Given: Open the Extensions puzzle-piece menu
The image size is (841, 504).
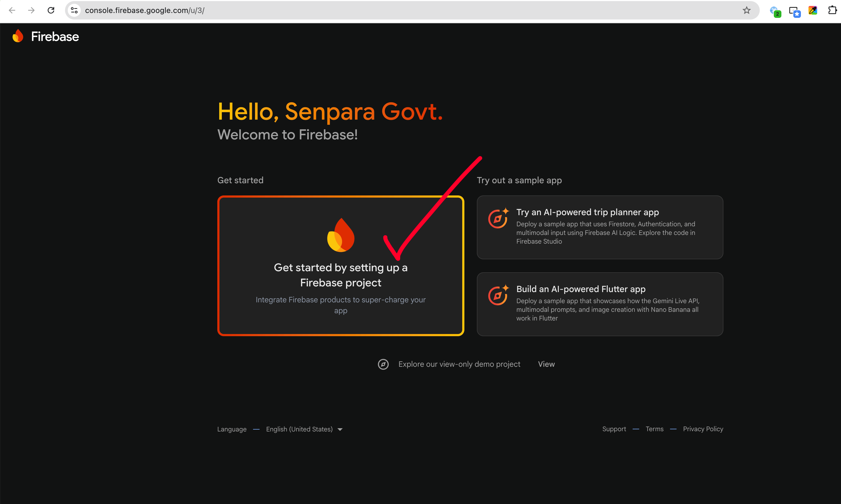Looking at the screenshot, I should coord(832,10).
